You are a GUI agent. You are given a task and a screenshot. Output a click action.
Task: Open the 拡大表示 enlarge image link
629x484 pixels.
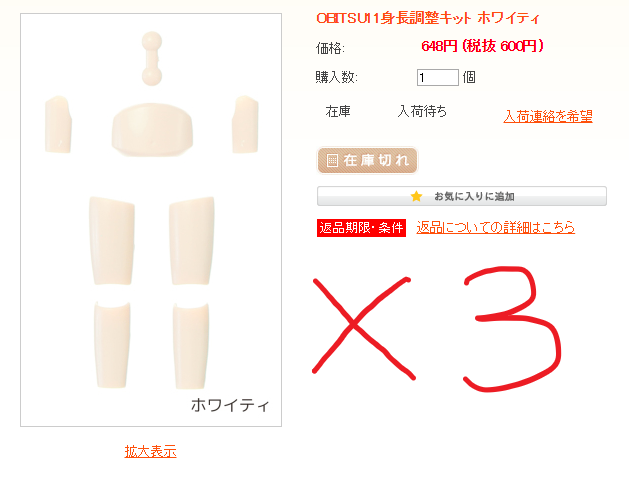pos(150,452)
